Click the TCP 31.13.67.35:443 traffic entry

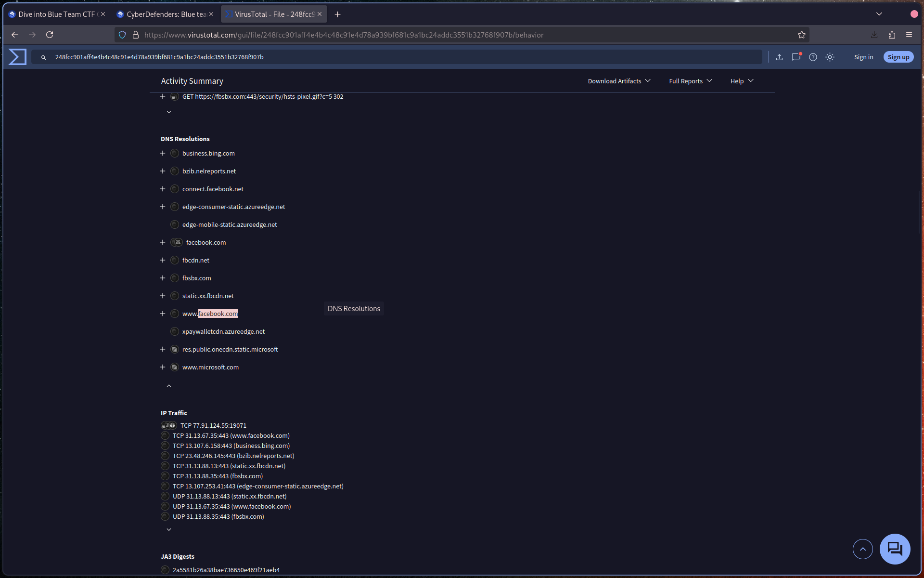tap(231, 435)
